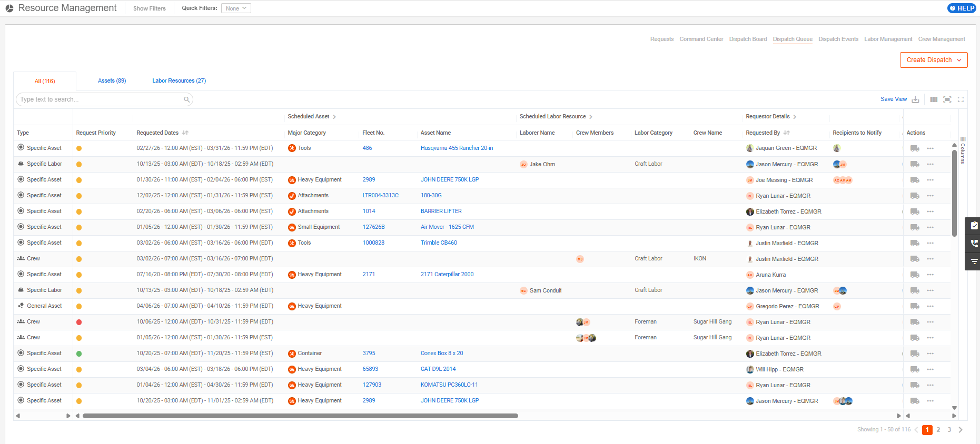Open the column chooser icon
This screenshot has width=980, height=444.
coord(934,99)
